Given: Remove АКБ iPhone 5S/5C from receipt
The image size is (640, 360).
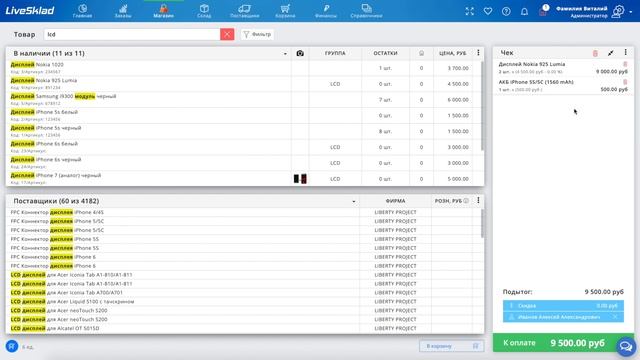Looking at the screenshot, I should [x=625, y=82].
